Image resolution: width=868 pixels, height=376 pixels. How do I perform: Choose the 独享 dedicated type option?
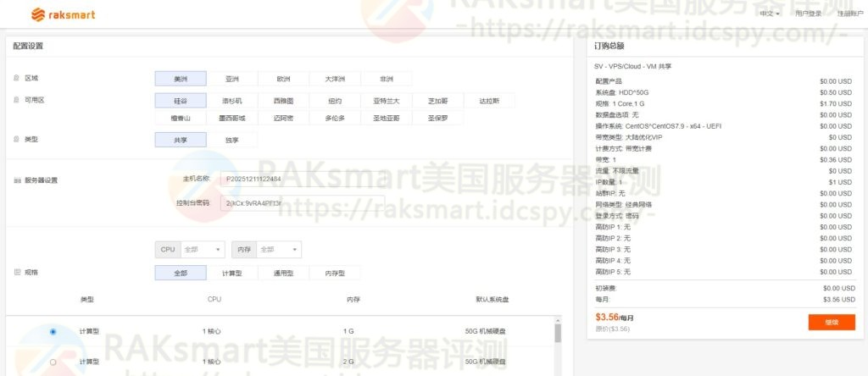[231, 140]
